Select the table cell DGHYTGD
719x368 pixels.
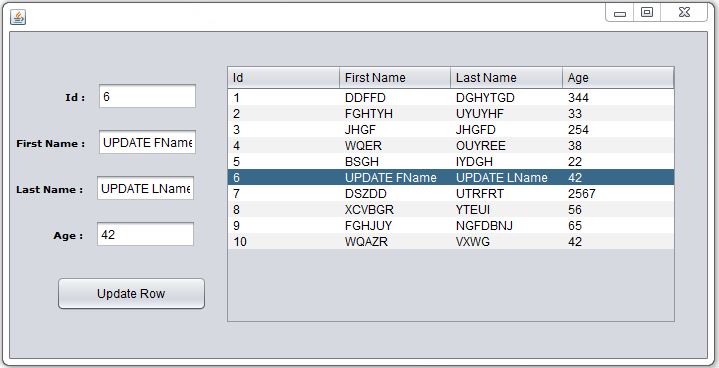click(x=506, y=98)
